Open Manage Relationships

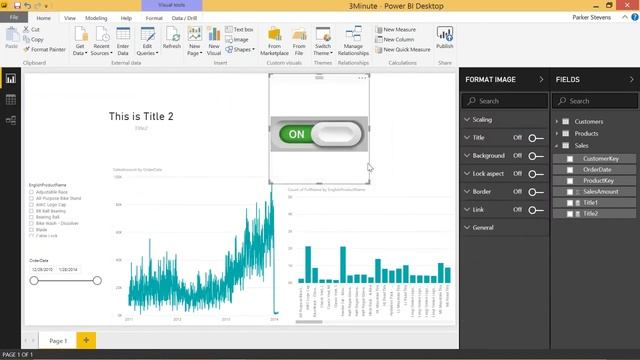pyautogui.click(x=353, y=41)
